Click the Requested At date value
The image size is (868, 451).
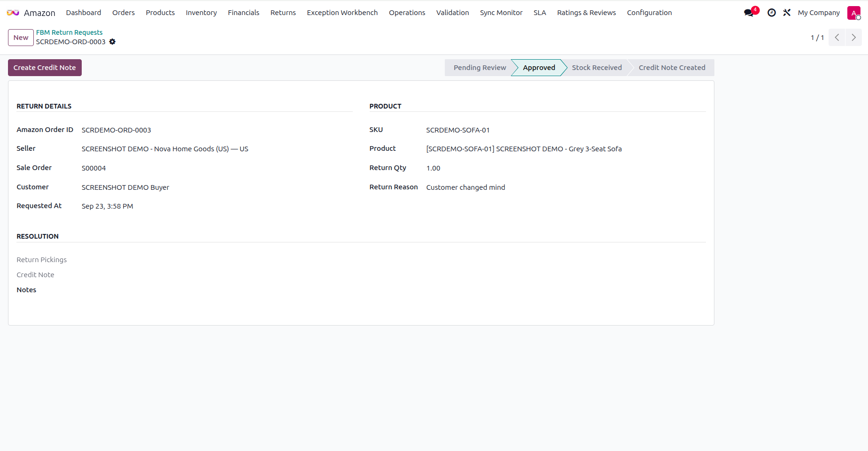click(107, 206)
